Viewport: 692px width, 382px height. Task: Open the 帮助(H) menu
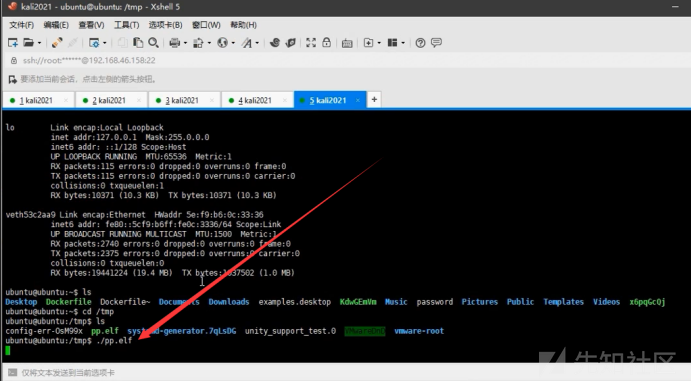tap(243, 25)
